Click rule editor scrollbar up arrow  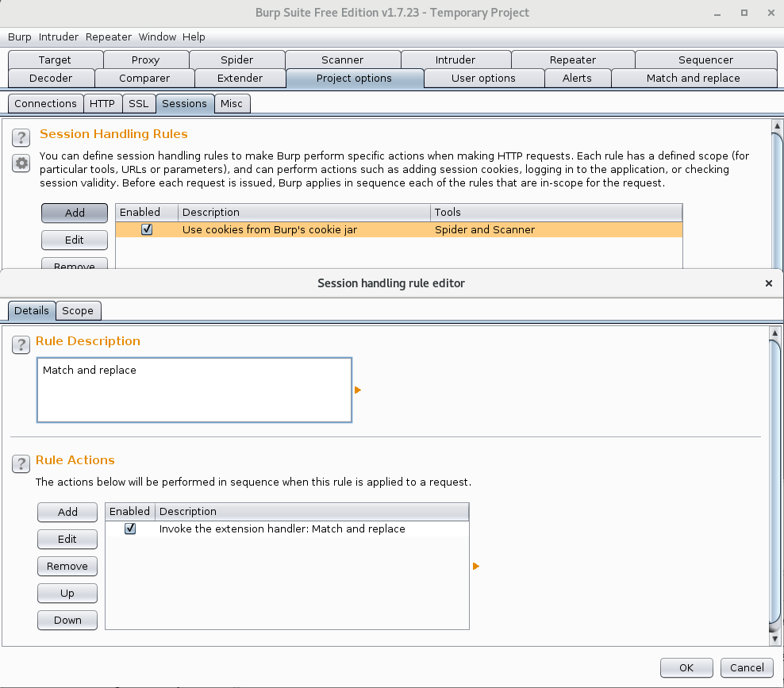pyautogui.click(x=774, y=332)
